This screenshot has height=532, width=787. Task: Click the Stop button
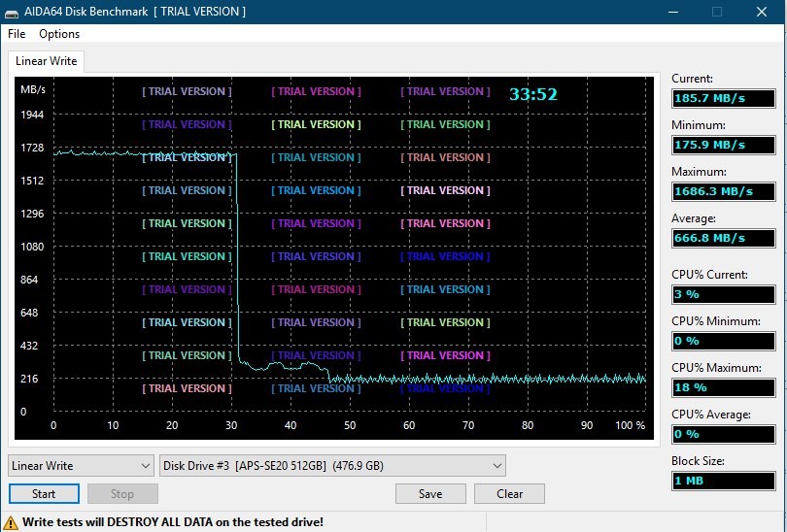coord(122,494)
